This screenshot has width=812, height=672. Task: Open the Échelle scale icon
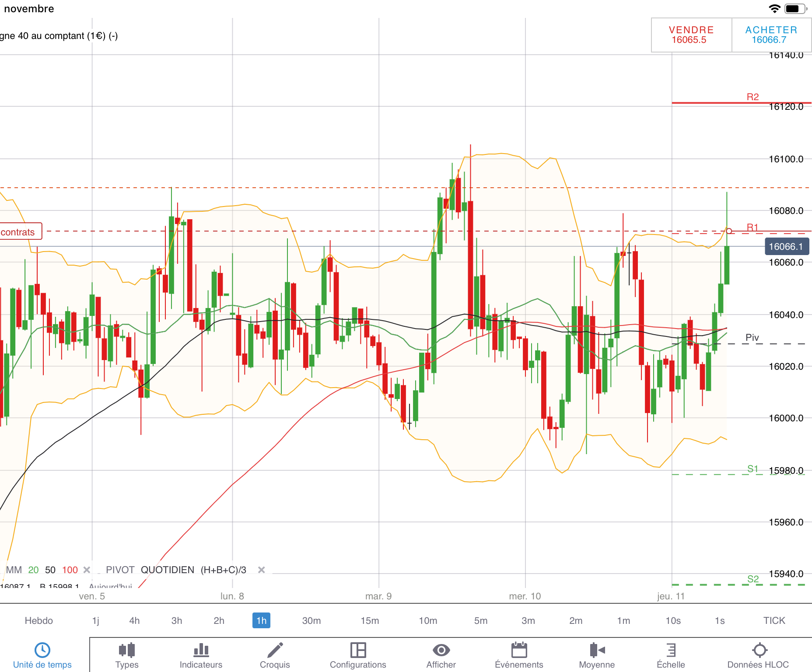tap(671, 650)
